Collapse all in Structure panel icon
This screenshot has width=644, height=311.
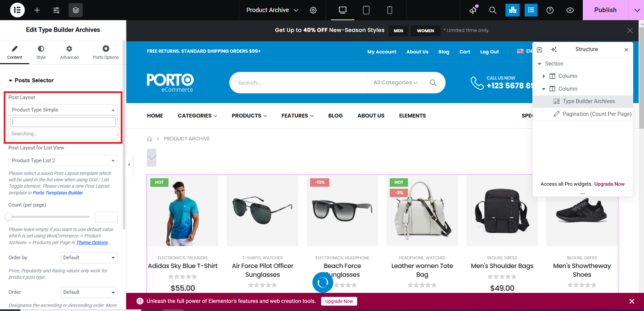click(539, 50)
